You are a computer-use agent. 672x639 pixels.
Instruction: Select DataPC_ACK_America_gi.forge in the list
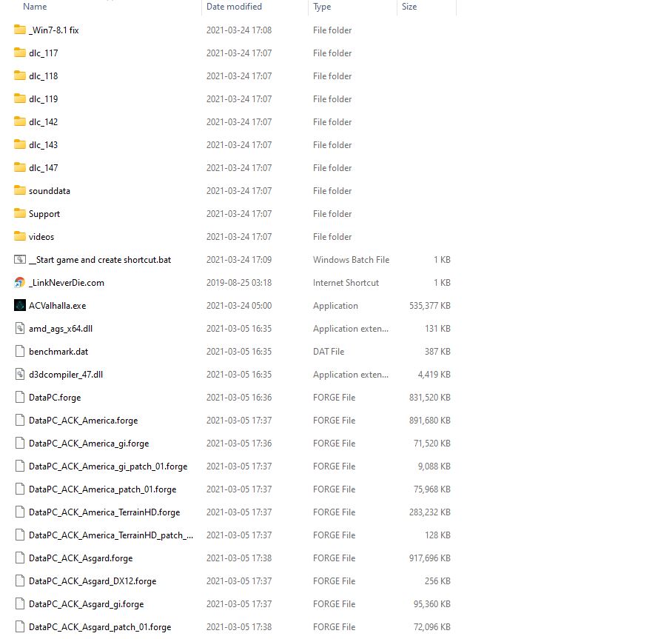click(x=89, y=444)
